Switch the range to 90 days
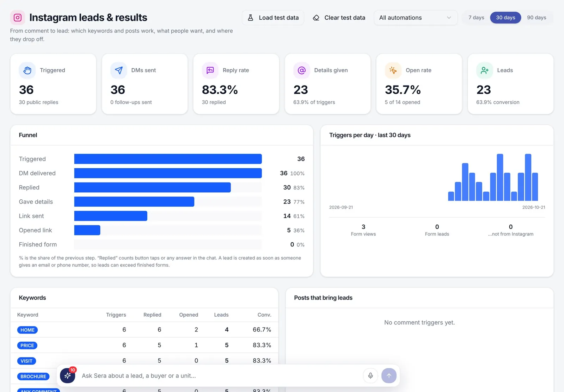 pos(537,18)
